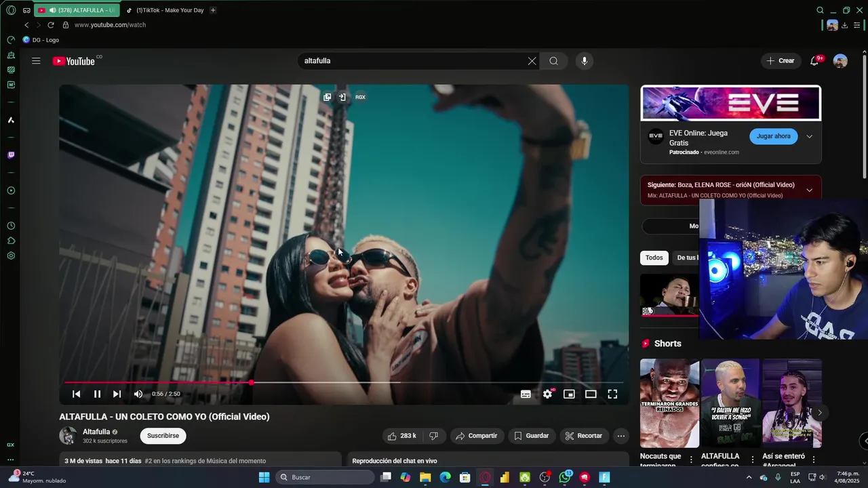This screenshot has height=488, width=868.
Task: Click the address bar URL
Action: click(110, 25)
